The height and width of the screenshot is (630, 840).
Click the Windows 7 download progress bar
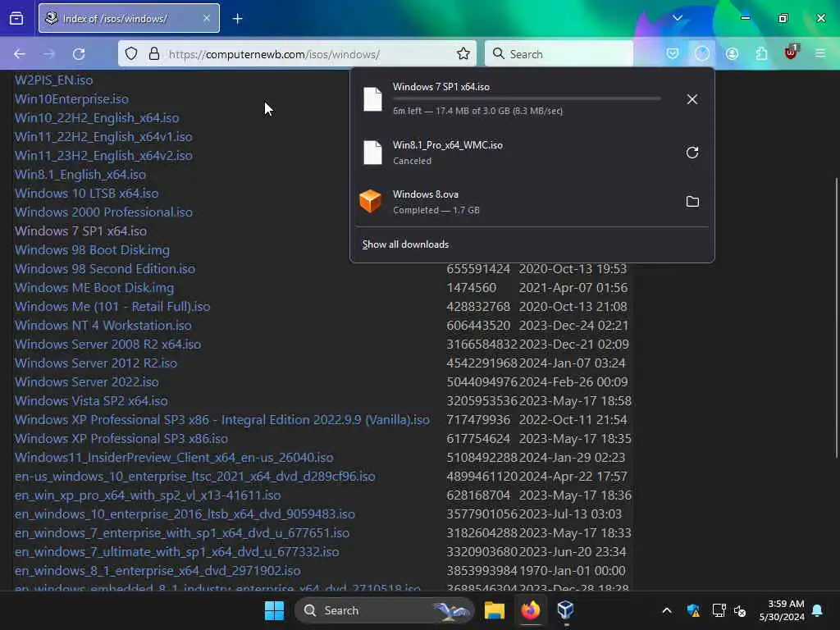tap(527, 98)
